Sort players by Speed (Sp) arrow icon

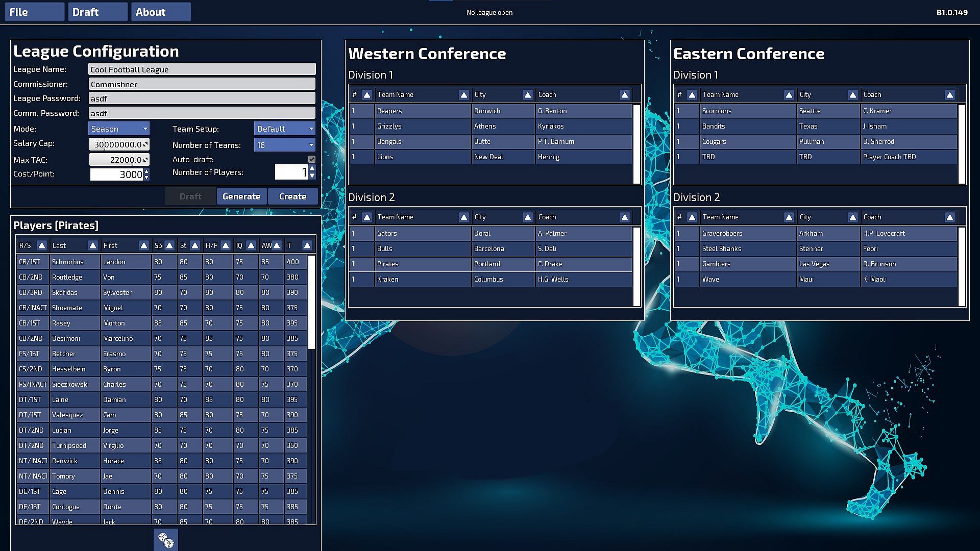pyautogui.click(x=169, y=246)
